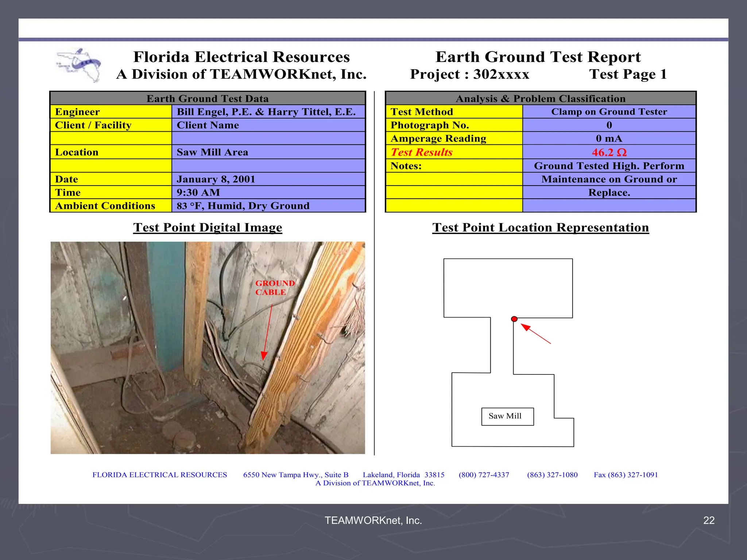Click footer line 'A Division of TEAMWORKnet, Inc.'
Screen dimensions: 747x560
click(x=375, y=483)
